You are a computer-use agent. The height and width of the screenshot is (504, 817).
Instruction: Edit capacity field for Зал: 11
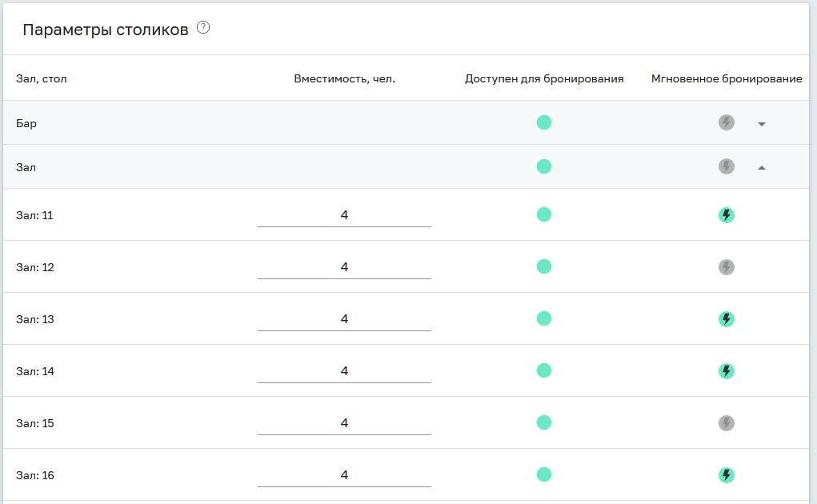(344, 215)
